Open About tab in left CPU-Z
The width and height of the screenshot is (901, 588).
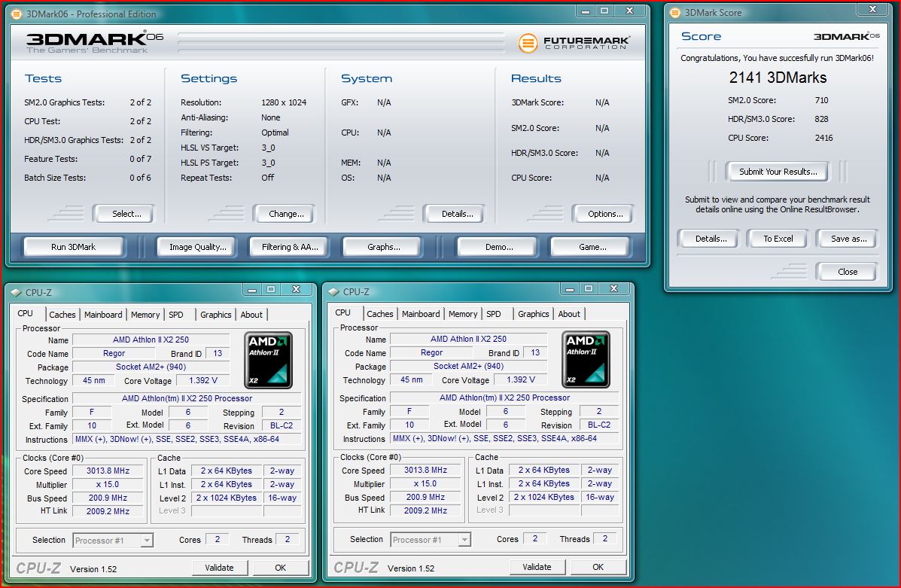(251, 315)
